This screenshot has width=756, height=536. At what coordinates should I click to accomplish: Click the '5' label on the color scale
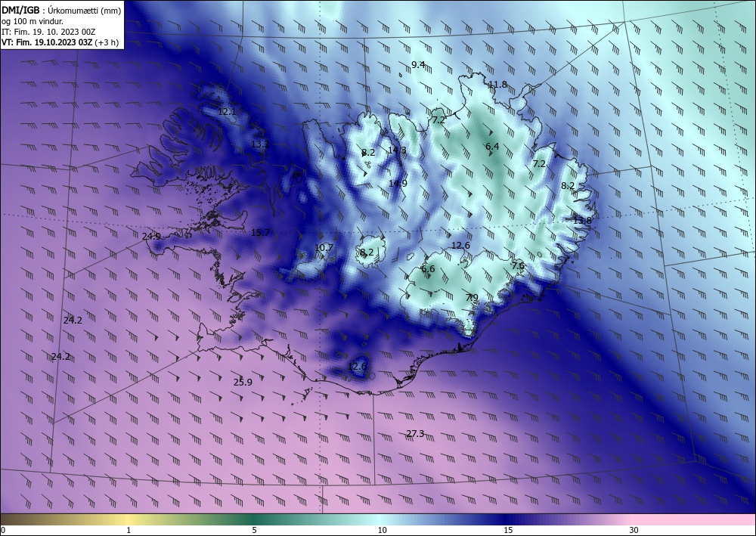[x=254, y=531]
